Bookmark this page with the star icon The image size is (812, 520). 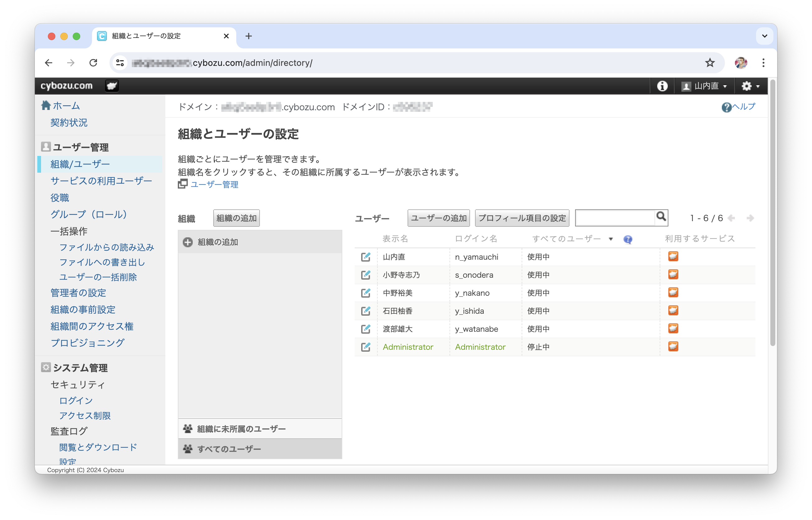pyautogui.click(x=709, y=63)
